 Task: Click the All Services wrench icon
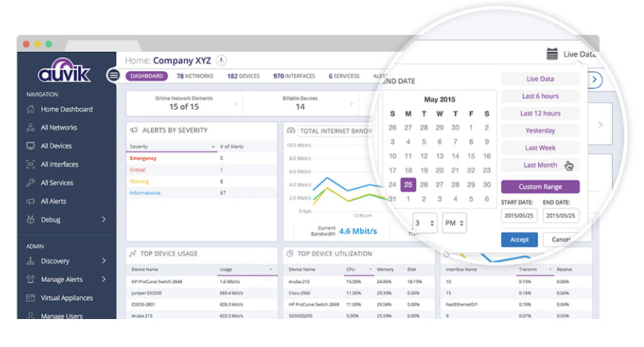tap(30, 182)
